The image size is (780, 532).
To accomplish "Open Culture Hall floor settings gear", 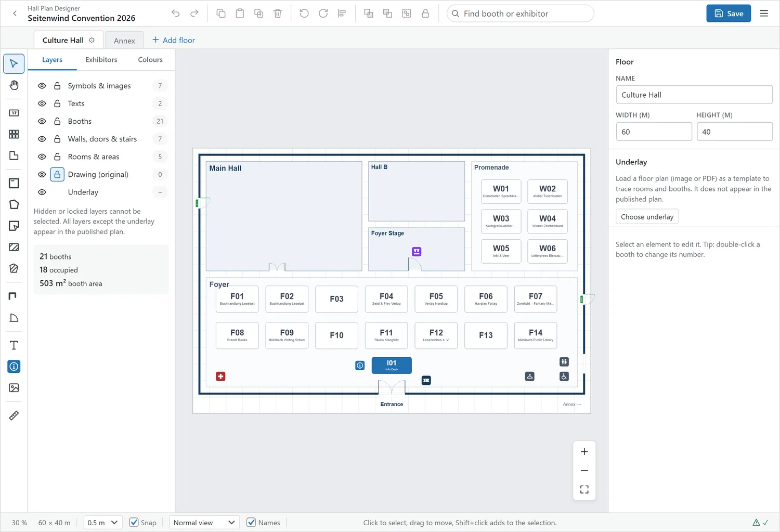I will [x=92, y=40].
